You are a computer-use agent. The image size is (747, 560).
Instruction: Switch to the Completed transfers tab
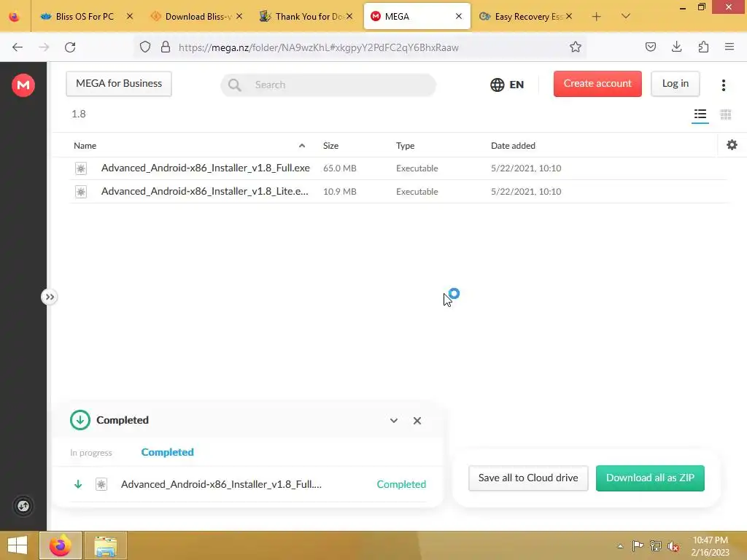(x=167, y=452)
